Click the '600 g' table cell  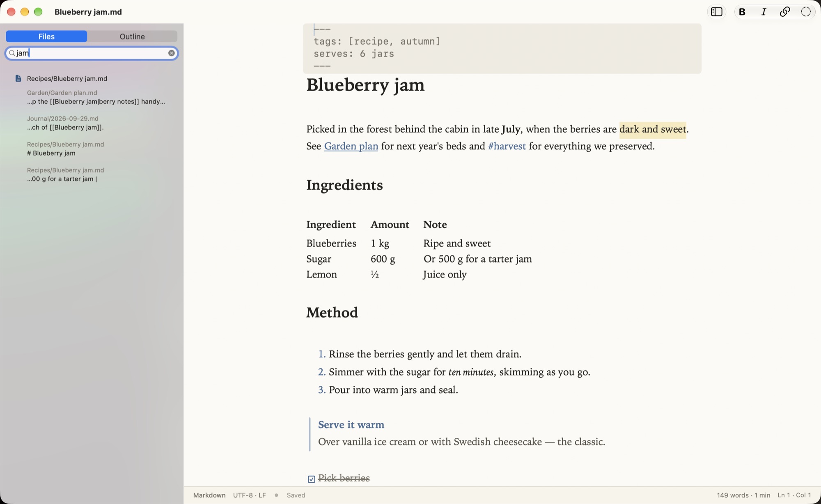pyautogui.click(x=383, y=259)
